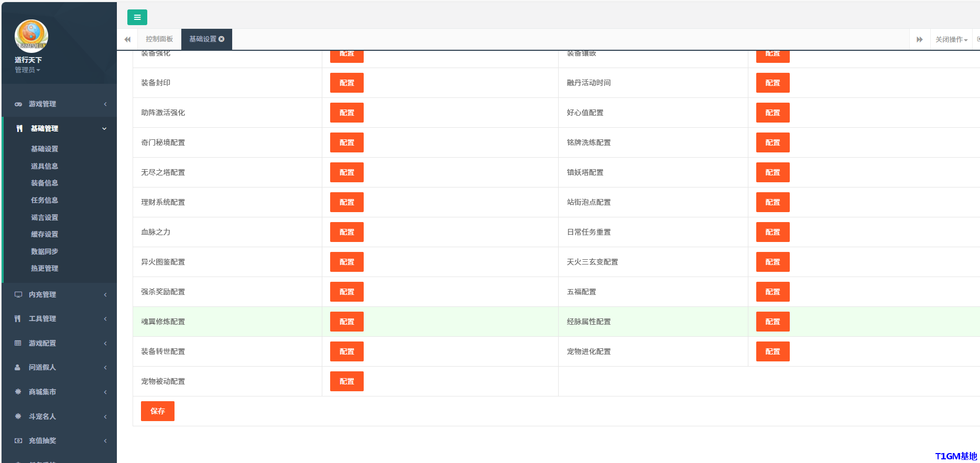Viewport: 980px width, 463px height.
Task: Click 配置 for 奇门秘境配置
Action: (x=347, y=142)
